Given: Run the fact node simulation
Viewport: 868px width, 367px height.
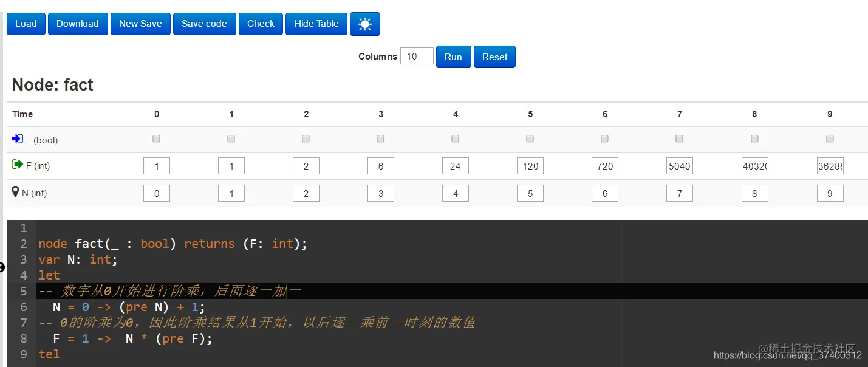Looking at the screenshot, I should click(x=453, y=57).
